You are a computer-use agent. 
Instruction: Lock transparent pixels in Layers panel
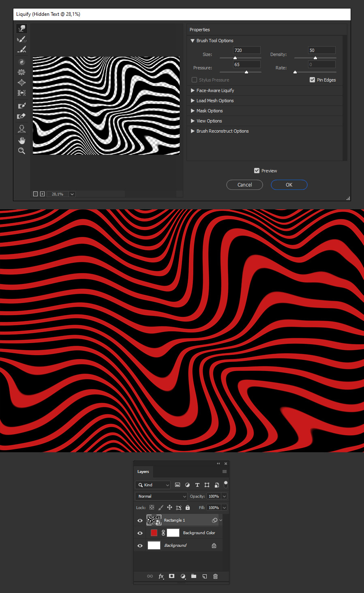(152, 507)
